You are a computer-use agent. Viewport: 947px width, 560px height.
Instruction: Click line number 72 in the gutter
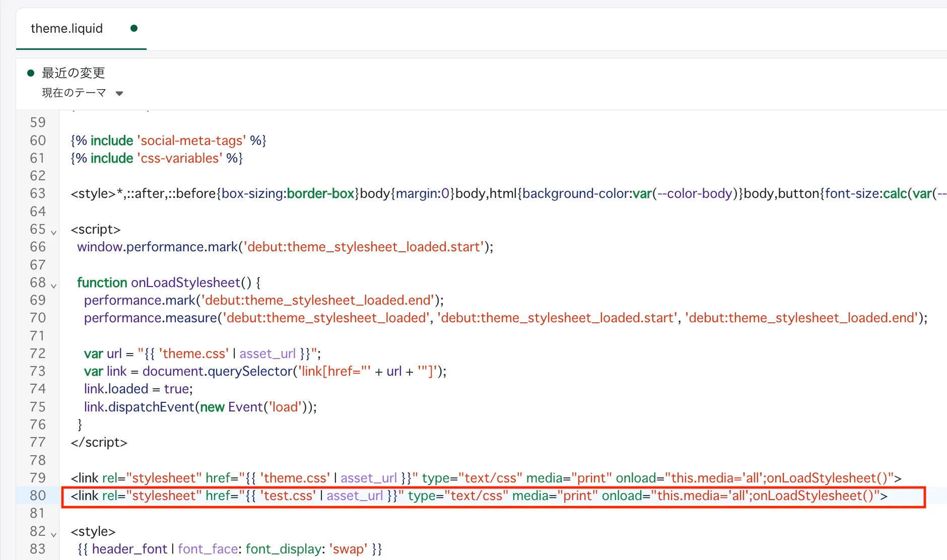pos(38,354)
